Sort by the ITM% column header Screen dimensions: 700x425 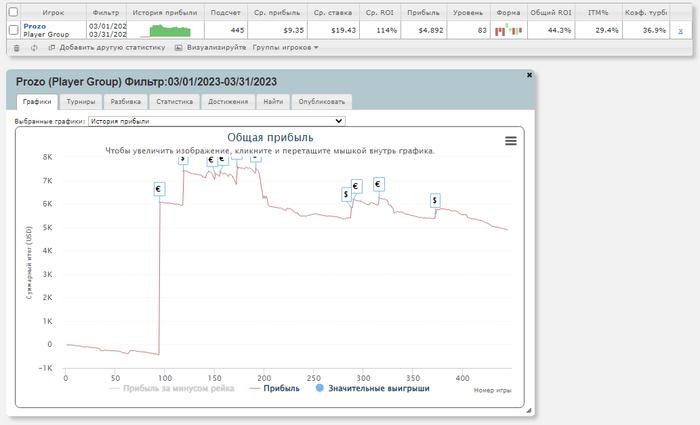pyautogui.click(x=598, y=12)
